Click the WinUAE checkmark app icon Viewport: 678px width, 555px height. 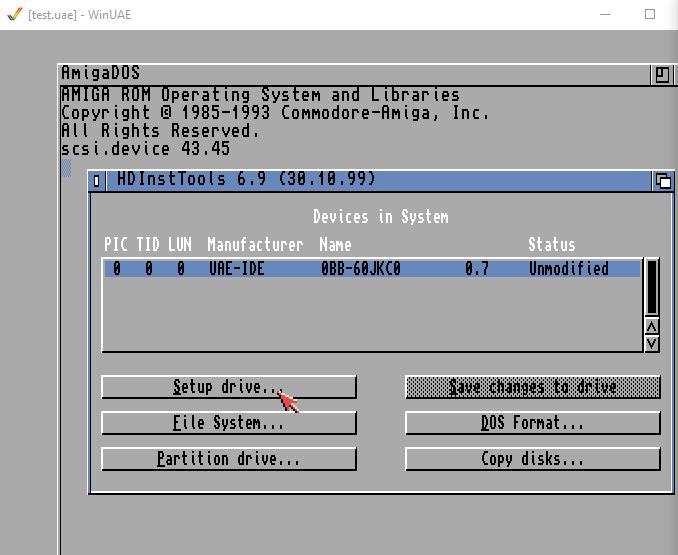coord(14,14)
